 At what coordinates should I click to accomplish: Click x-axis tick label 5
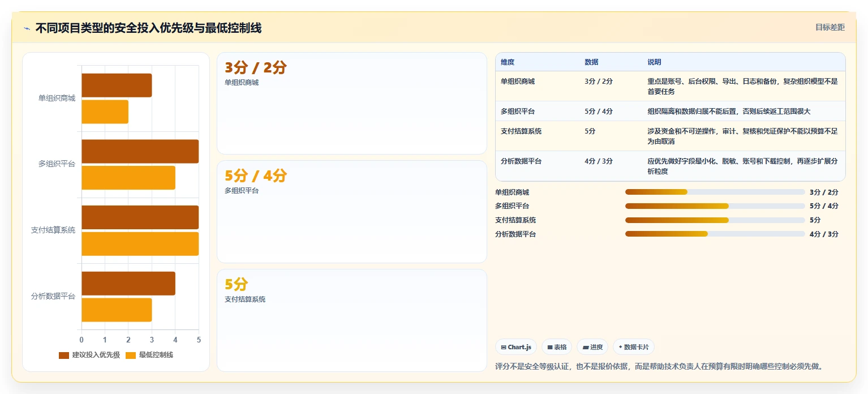(x=199, y=340)
